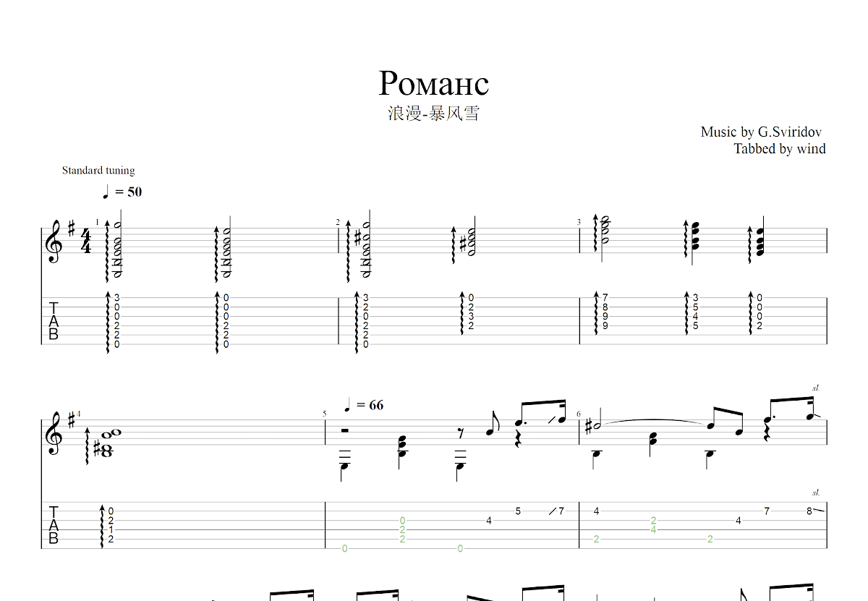Click the 7-8-9-9 tab chord in measure 3
This screenshot has height=601, width=868.
(605, 312)
